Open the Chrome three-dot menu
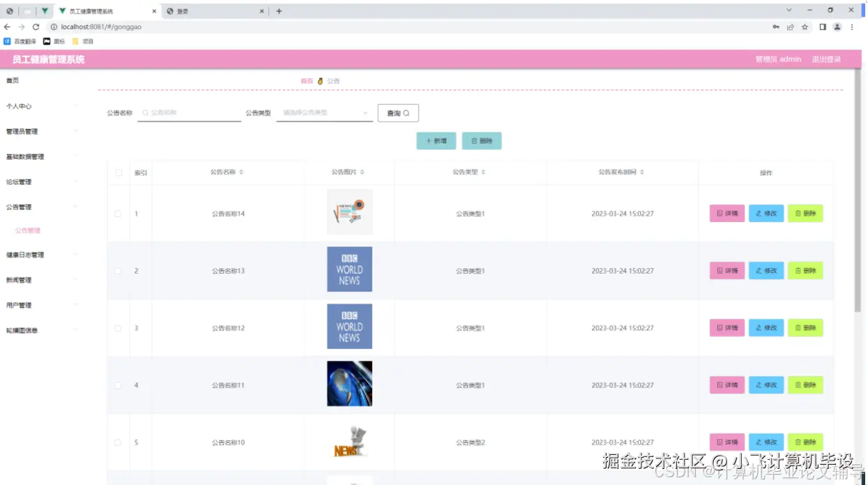 pos(852,27)
